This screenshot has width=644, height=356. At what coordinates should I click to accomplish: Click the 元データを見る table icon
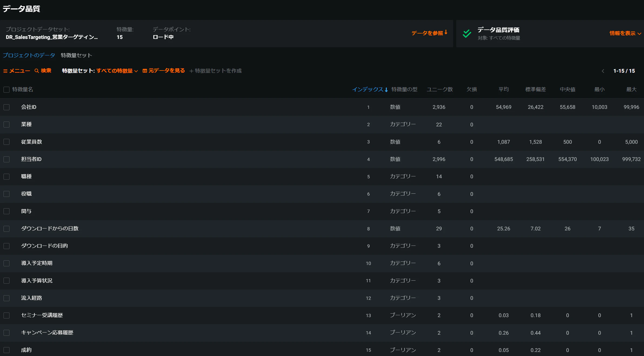pos(145,71)
